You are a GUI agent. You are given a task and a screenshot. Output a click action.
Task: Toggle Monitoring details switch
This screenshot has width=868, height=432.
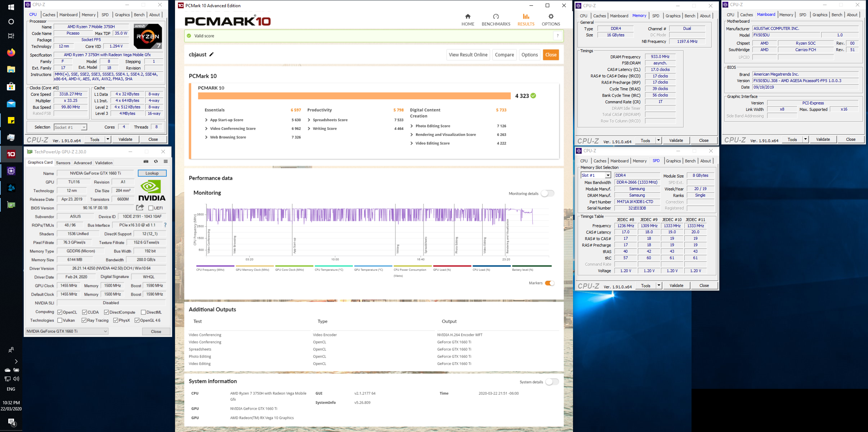pos(547,194)
